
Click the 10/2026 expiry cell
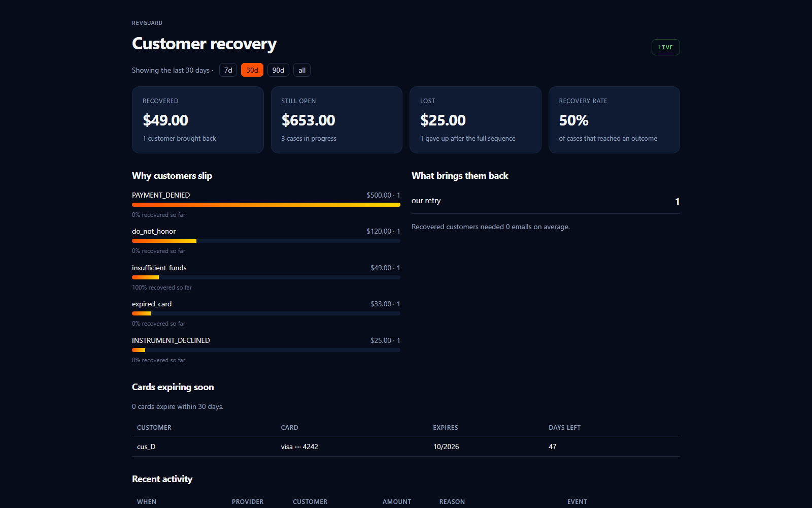pyautogui.click(x=446, y=447)
